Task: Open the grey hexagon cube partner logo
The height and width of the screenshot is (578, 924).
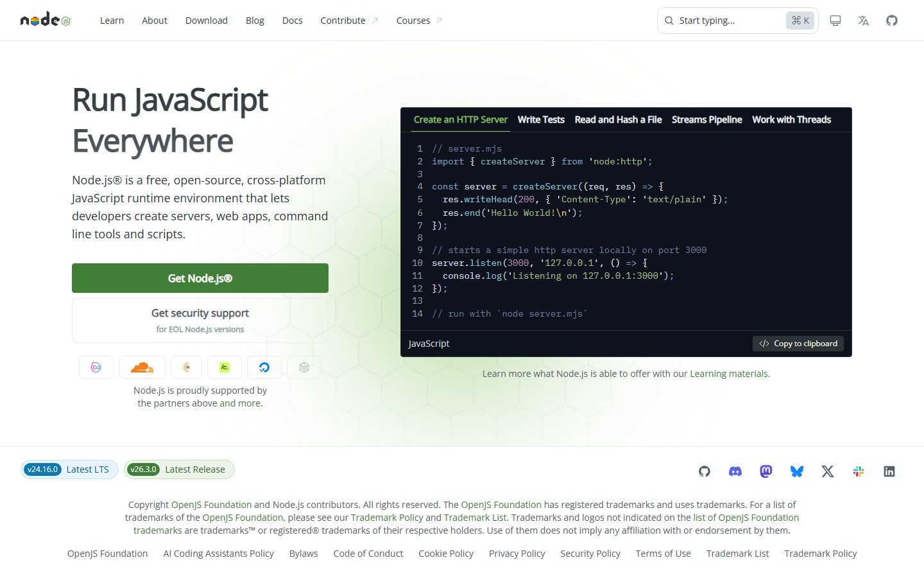Action: point(304,367)
